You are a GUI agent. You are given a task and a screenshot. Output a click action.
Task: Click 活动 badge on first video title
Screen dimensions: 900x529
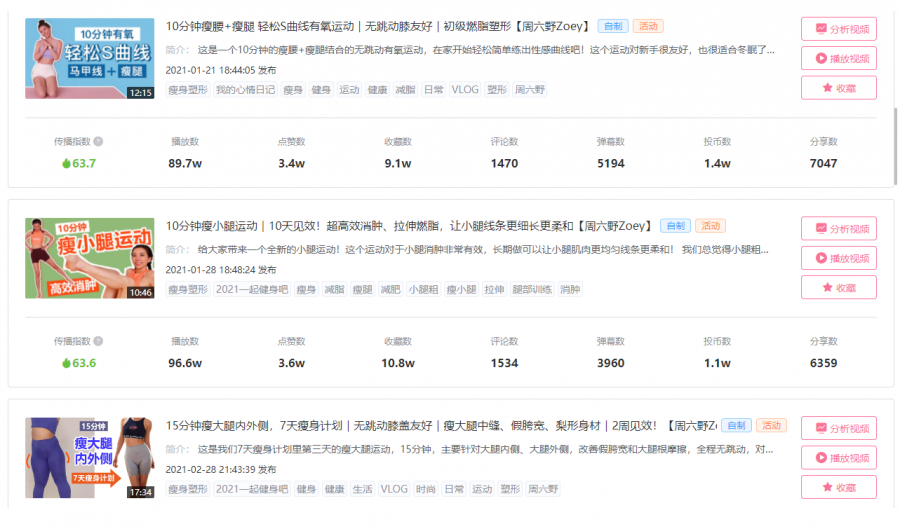pos(648,26)
